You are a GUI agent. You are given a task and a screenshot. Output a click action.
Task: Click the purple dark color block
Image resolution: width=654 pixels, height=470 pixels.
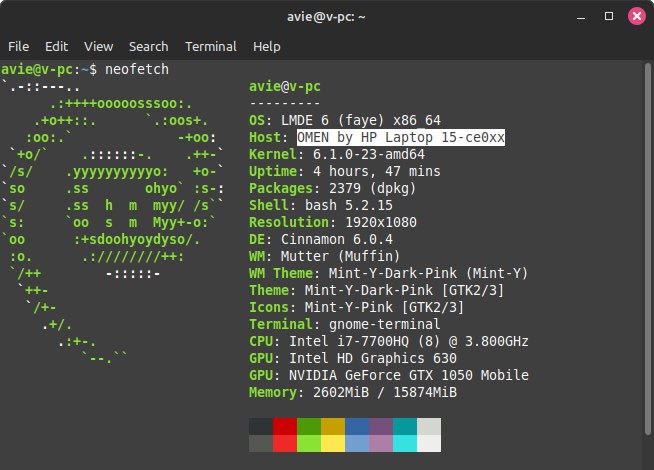tap(381, 426)
